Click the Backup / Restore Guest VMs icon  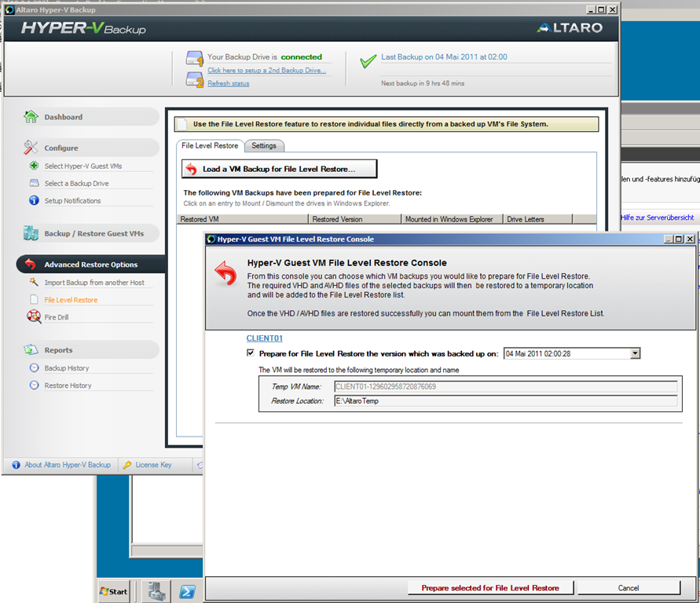click(x=31, y=233)
